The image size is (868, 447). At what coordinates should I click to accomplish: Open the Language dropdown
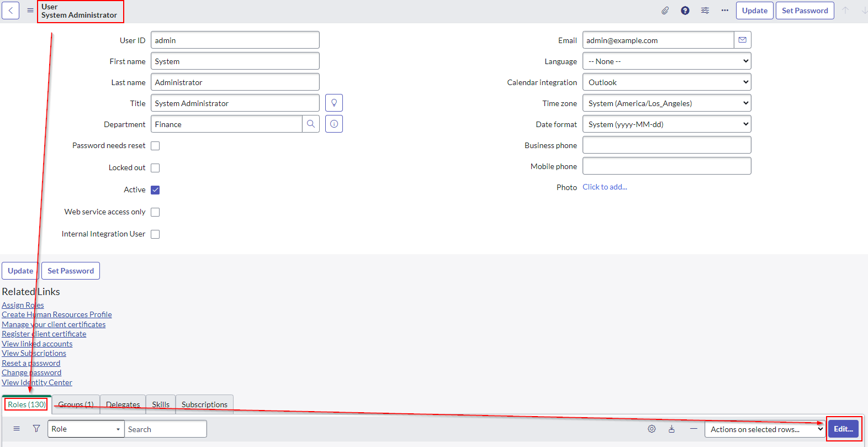click(x=666, y=61)
